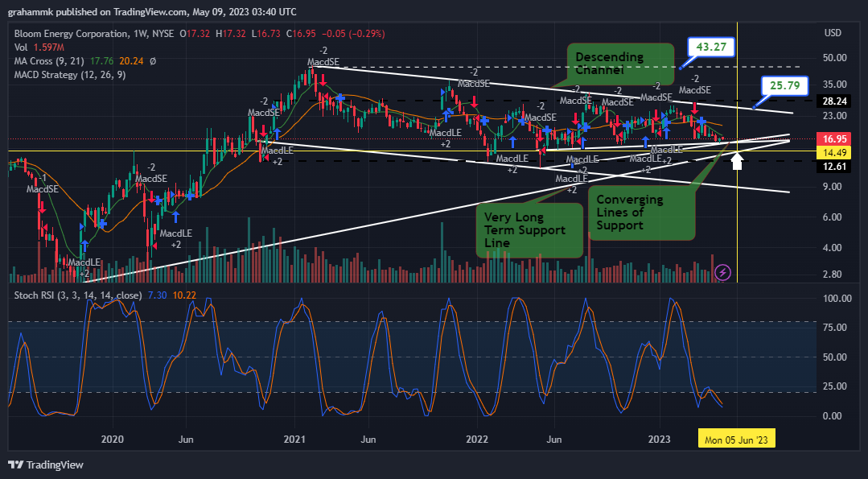
Task: Click the 75.00 Stoch RSI scale value
Action: [x=835, y=328]
